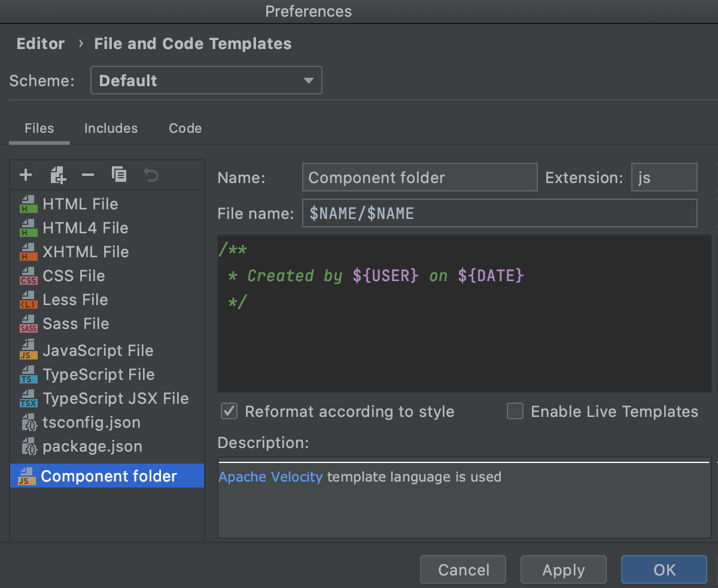The width and height of the screenshot is (718, 588).
Task: Select TypeScript JSX File in template list
Action: [115, 399]
